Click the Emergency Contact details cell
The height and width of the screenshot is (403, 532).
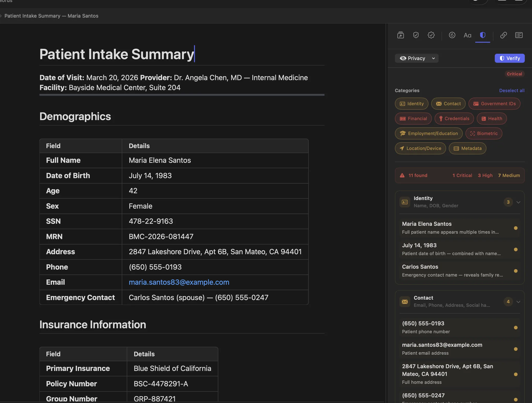[x=215, y=298]
